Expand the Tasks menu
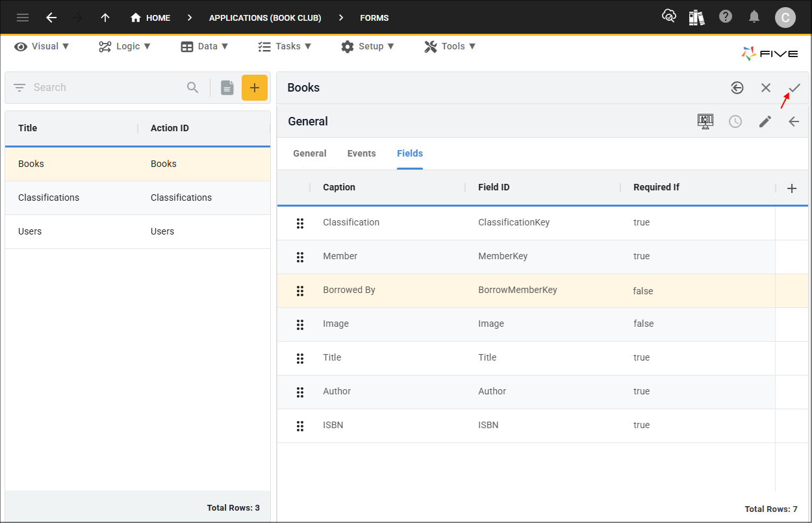The height and width of the screenshot is (523, 812). [285, 46]
